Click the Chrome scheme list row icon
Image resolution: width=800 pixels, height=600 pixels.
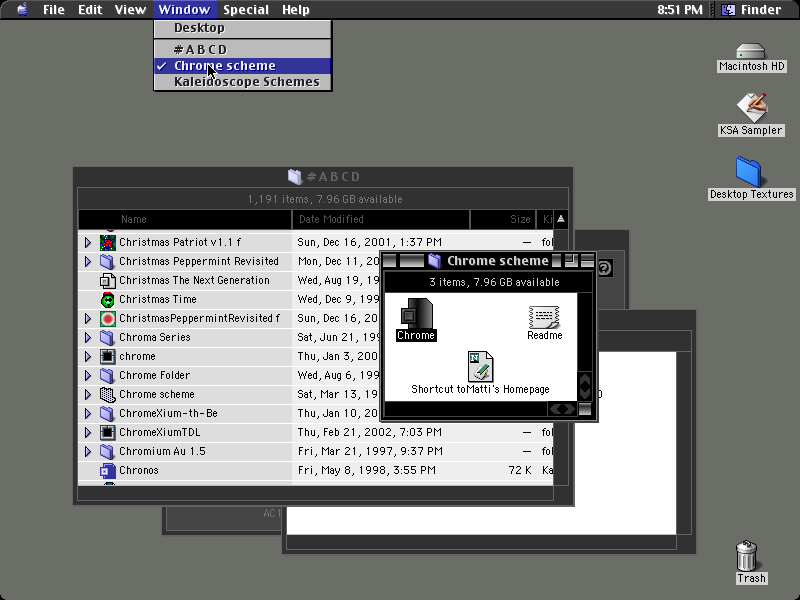pos(107,394)
